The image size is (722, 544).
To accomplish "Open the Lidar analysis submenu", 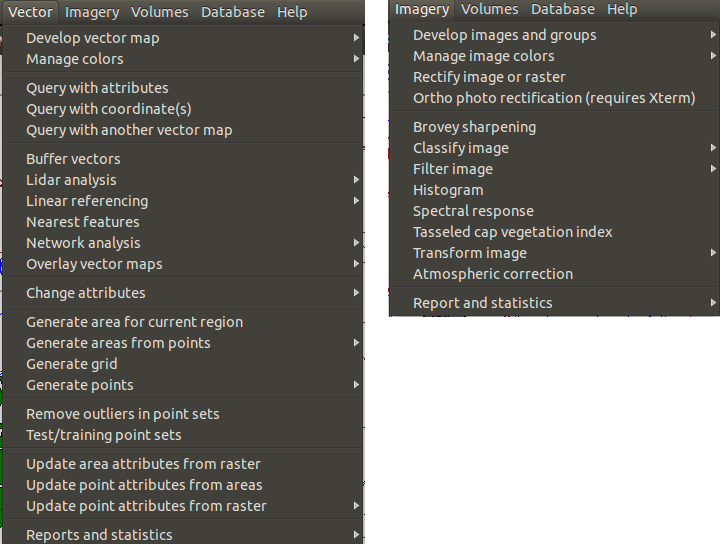I will (x=183, y=180).
